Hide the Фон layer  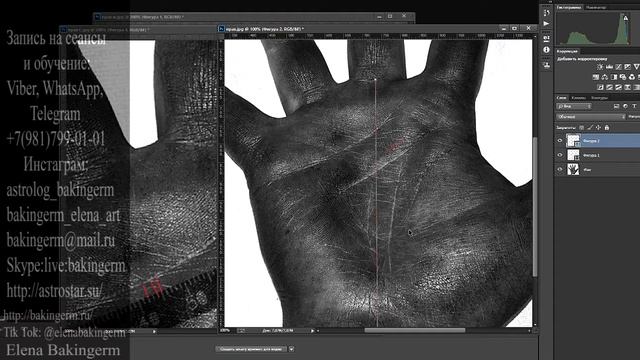(x=560, y=169)
